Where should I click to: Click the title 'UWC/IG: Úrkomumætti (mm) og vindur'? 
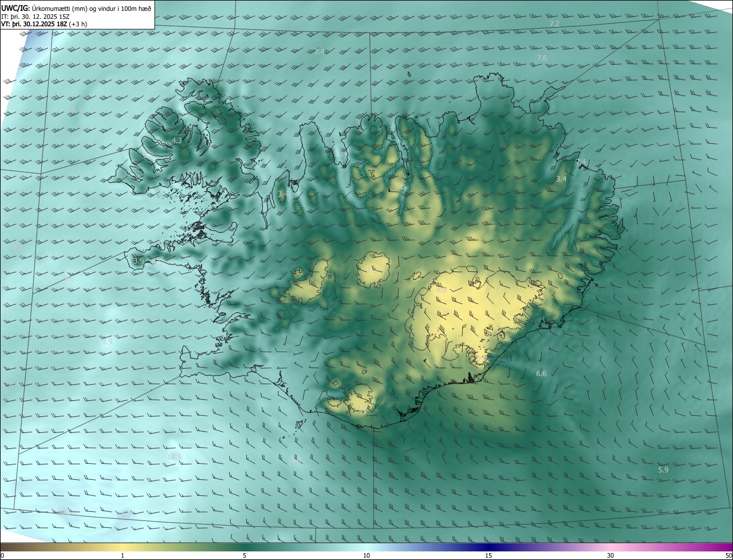(x=76, y=7)
